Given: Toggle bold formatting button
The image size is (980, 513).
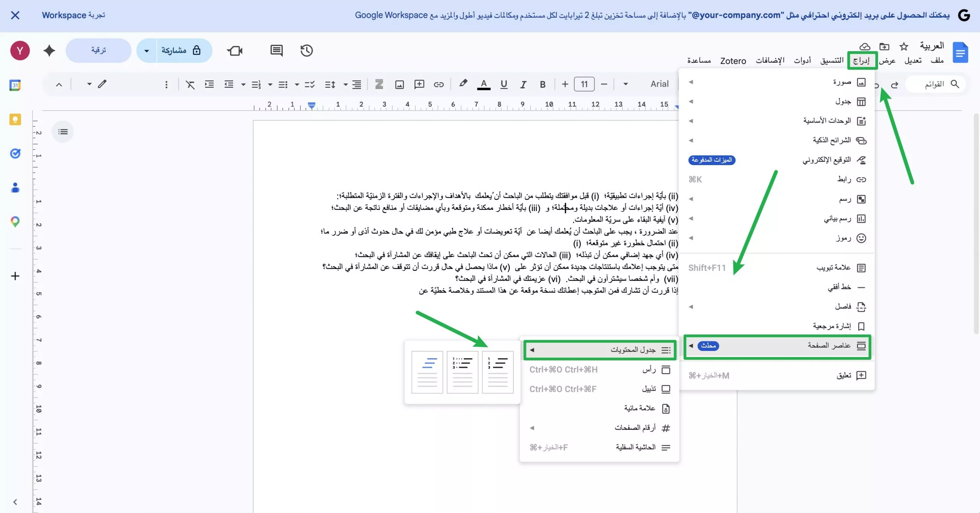Looking at the screenshot, I should (542, 84).
